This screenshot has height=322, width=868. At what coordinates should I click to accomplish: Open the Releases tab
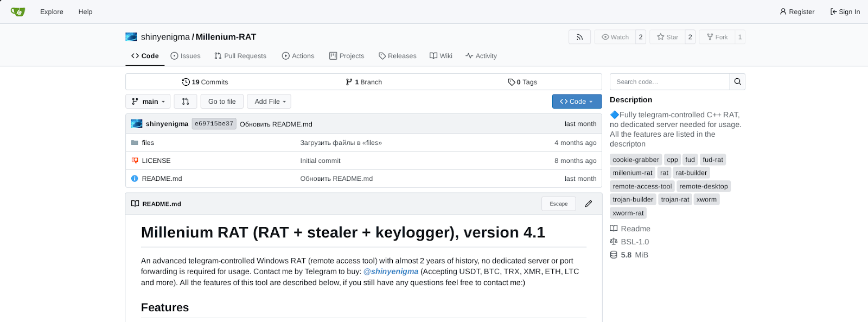(x=398, y=56)
